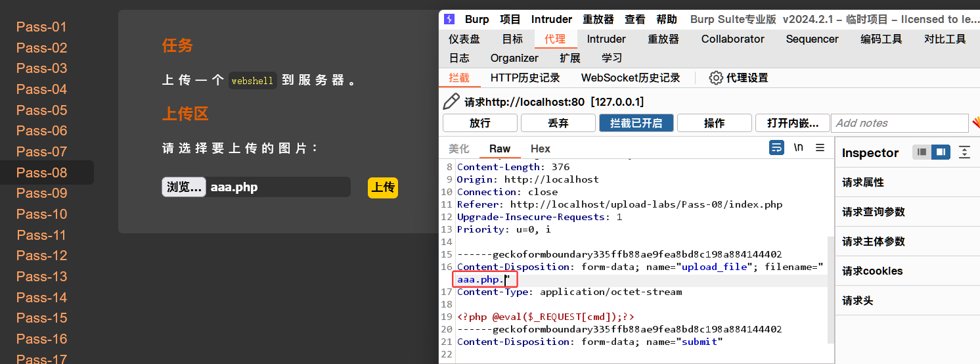This screenshot has width=980, height=364.
Task: Click the Inspector expand/collapse all icon
Action: point(964,152)
